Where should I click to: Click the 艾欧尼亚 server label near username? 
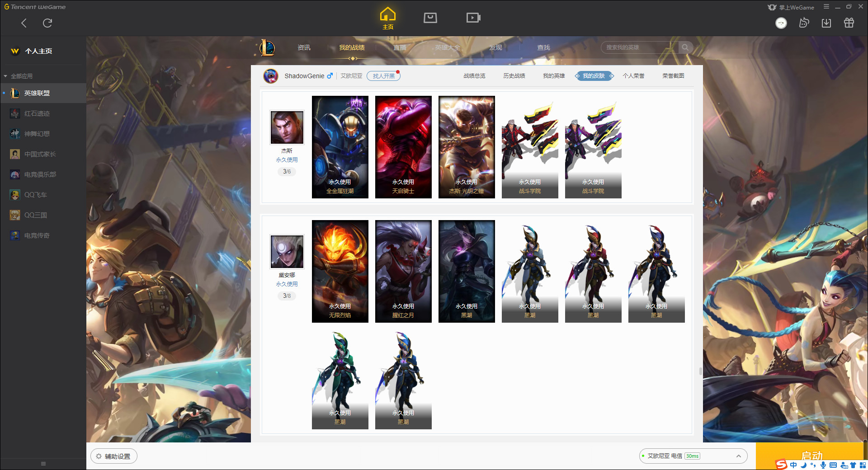coord(351,76)
